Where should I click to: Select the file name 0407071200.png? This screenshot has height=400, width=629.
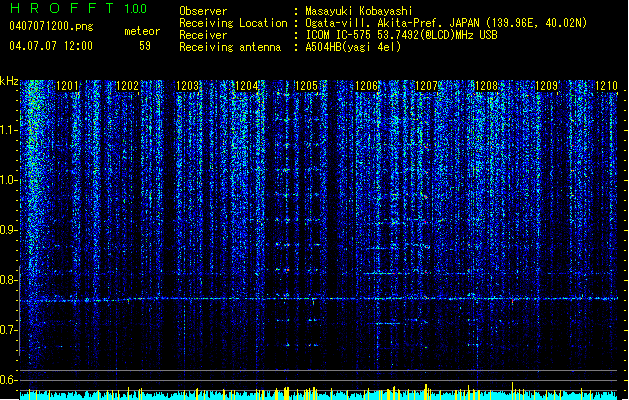coord(51,26)
